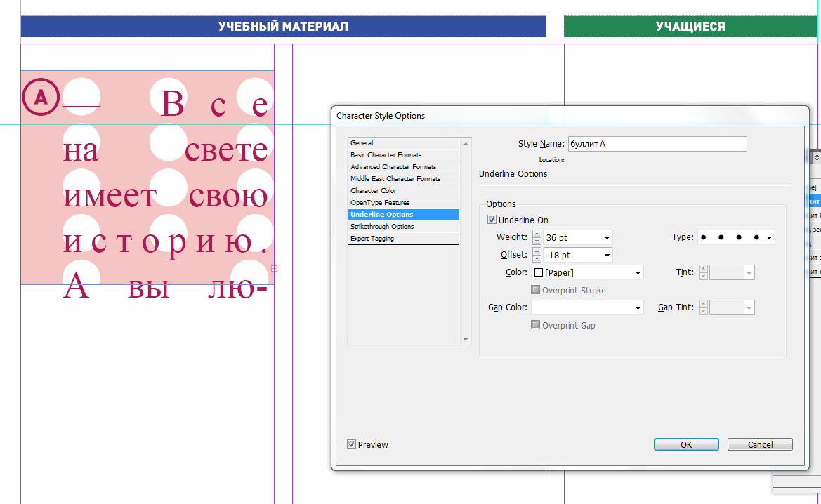
Task: Click the circled A bullet in the document
Action: click(x=40, y=97)
